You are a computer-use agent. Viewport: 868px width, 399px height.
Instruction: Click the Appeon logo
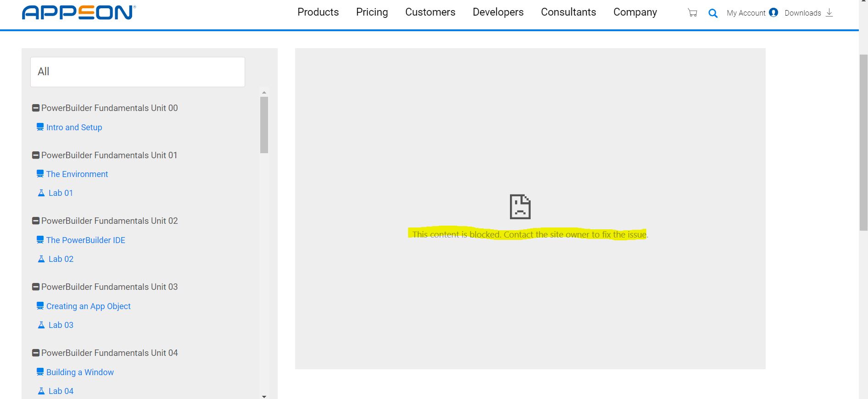[x=79, y=12]
